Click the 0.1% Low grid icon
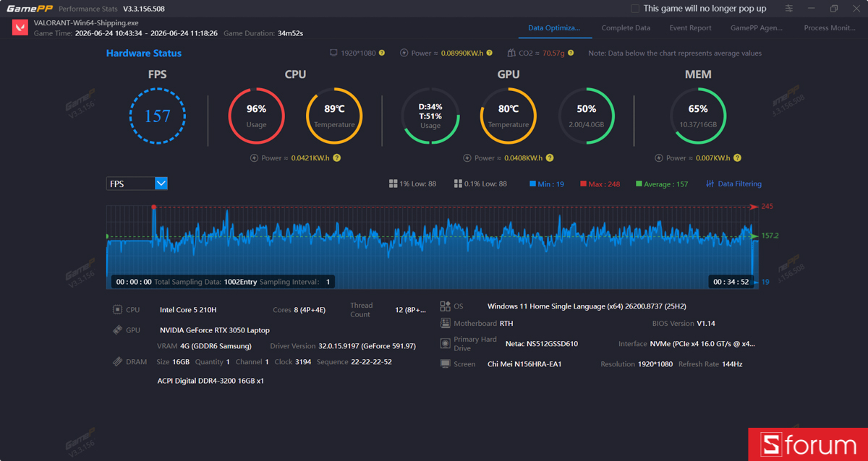This screenshot has width=868, height=461. point(458,184)
